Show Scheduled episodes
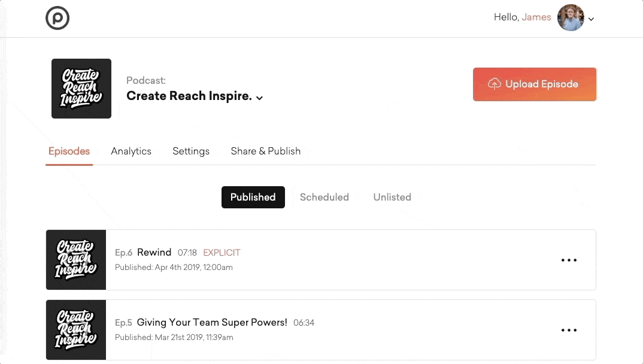This screenshot has height=364, width=643. (324, 197)
